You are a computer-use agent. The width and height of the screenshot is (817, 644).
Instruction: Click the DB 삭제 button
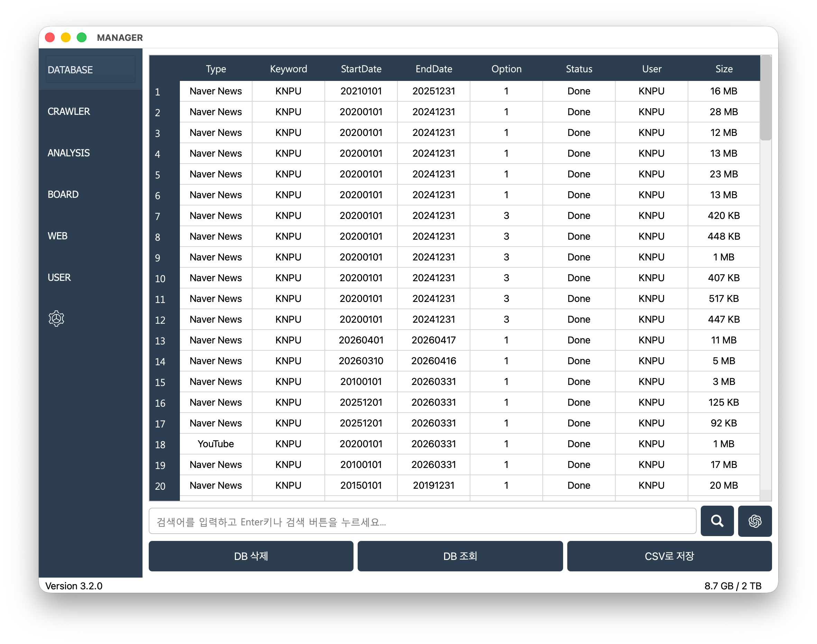pos(251,556)
